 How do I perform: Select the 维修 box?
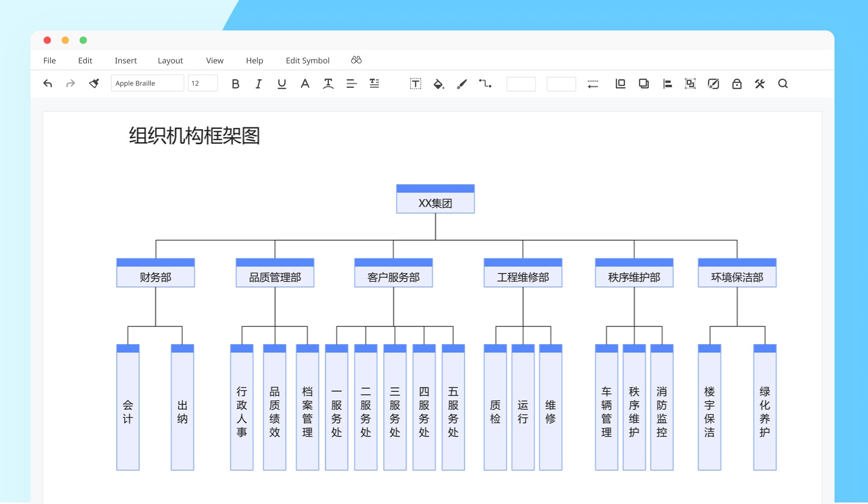click(x=551, y=408)
